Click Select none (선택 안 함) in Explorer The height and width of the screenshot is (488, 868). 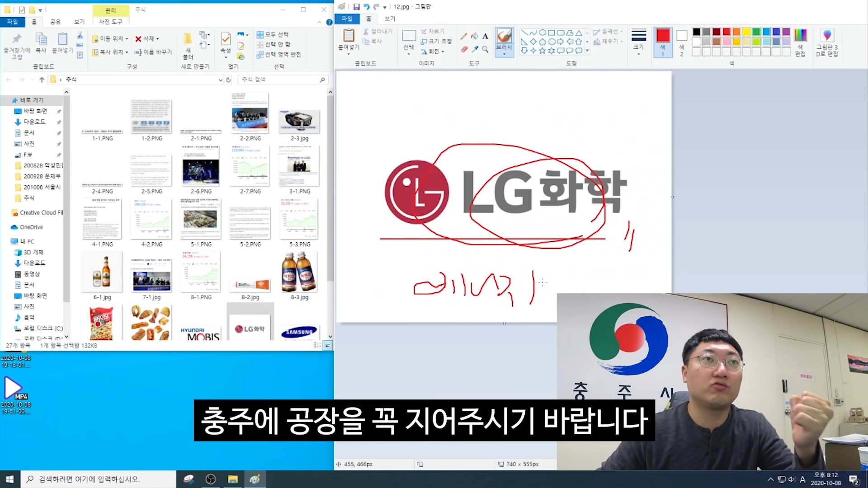point(273,44)
